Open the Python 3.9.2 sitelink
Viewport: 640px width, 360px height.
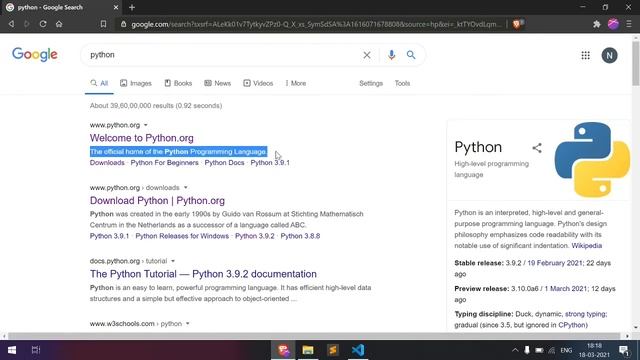click(255, 236)
